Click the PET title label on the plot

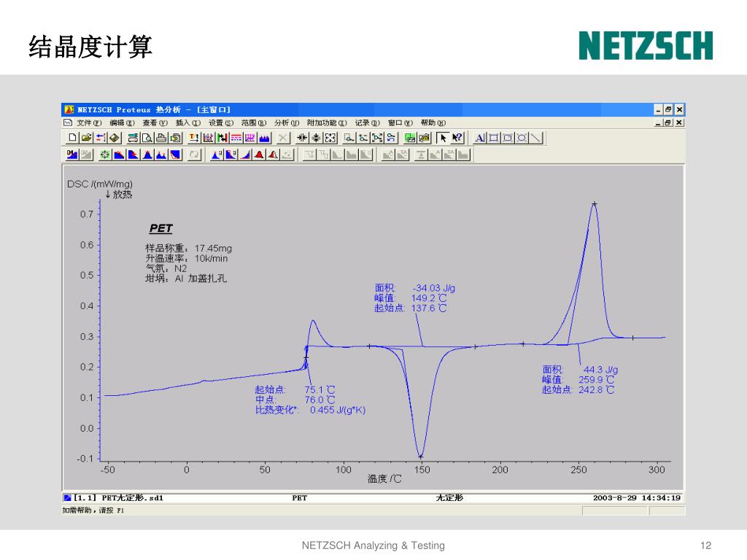(x=161, y=228)
